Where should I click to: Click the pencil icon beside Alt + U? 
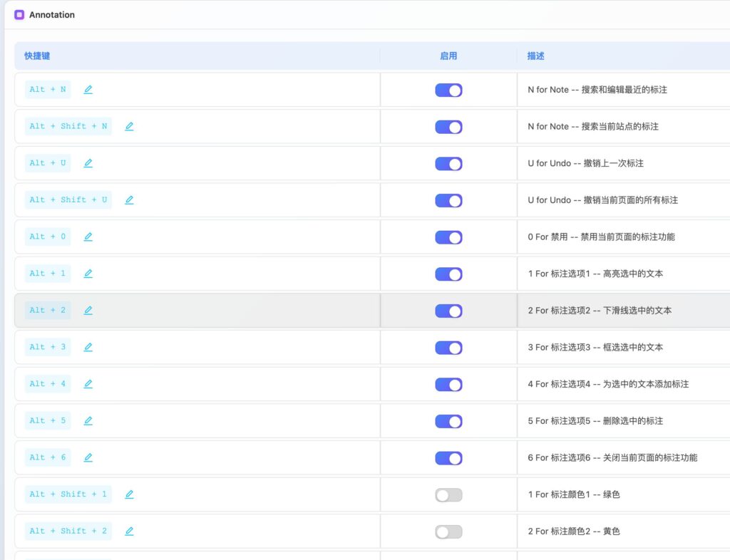(x=88, y=163)
